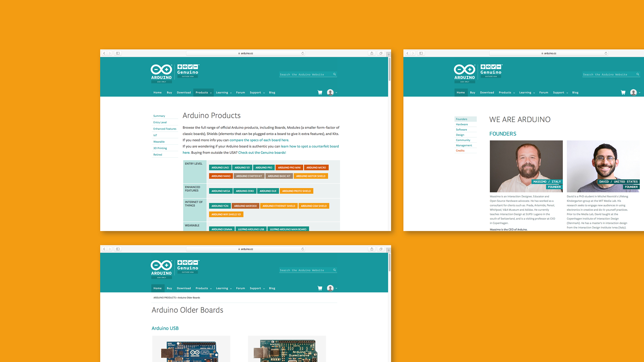Screen dimensions: 644x362
Task: Expand the Learning menu in the Arduino Products window
Action: coord(224,93)
